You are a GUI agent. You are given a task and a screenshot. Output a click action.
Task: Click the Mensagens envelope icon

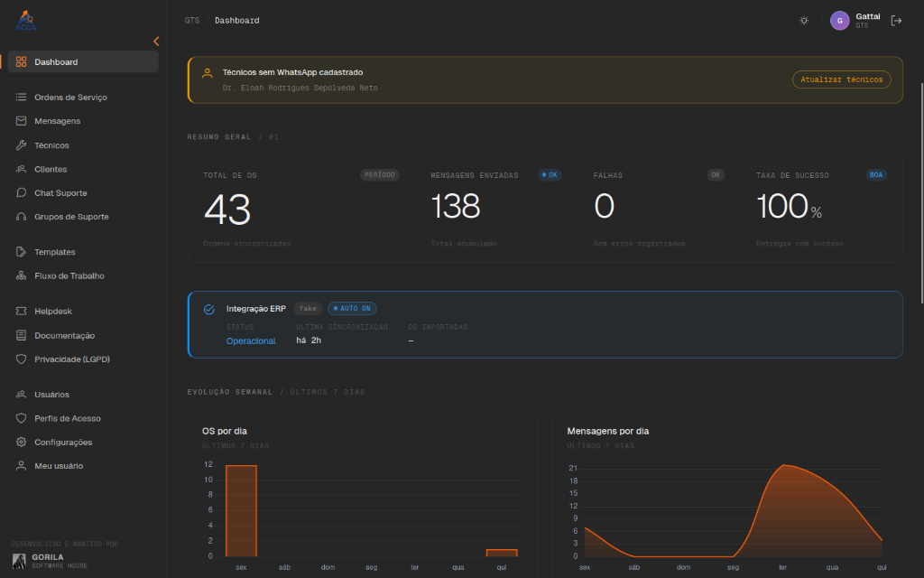tap(22, 121)
